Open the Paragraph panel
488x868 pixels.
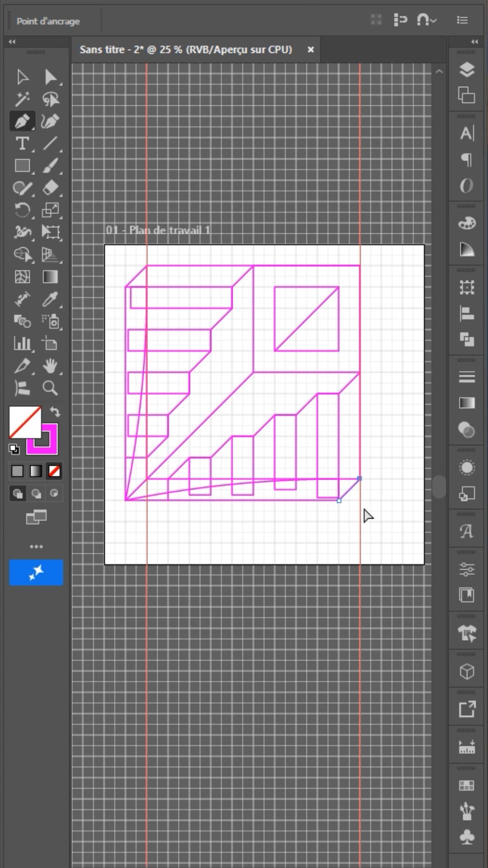click(x=467, y=160)
